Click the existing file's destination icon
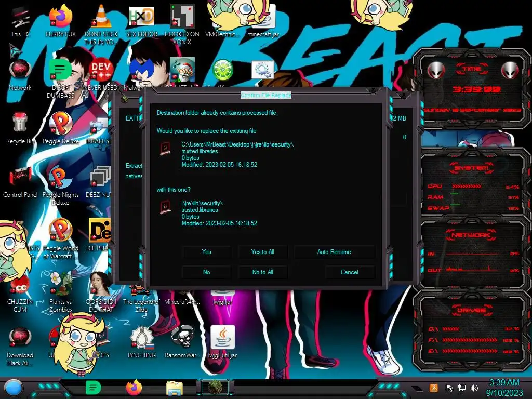 click(x=165, y=149)
